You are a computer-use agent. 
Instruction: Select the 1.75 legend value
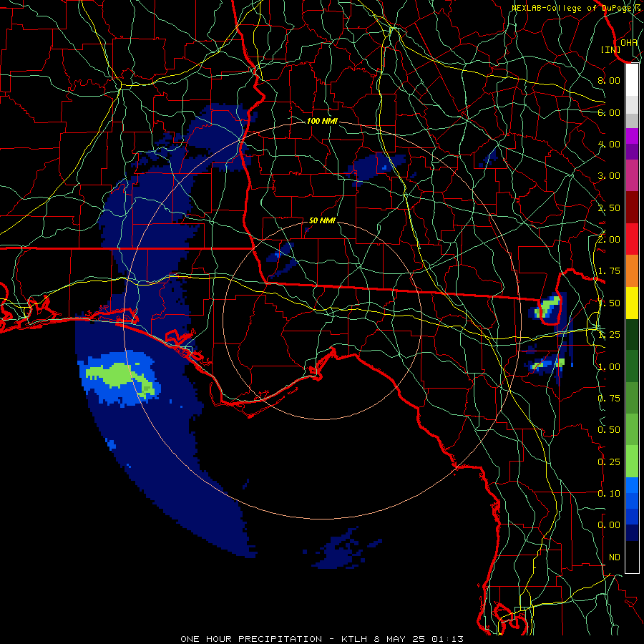point(609,271)
